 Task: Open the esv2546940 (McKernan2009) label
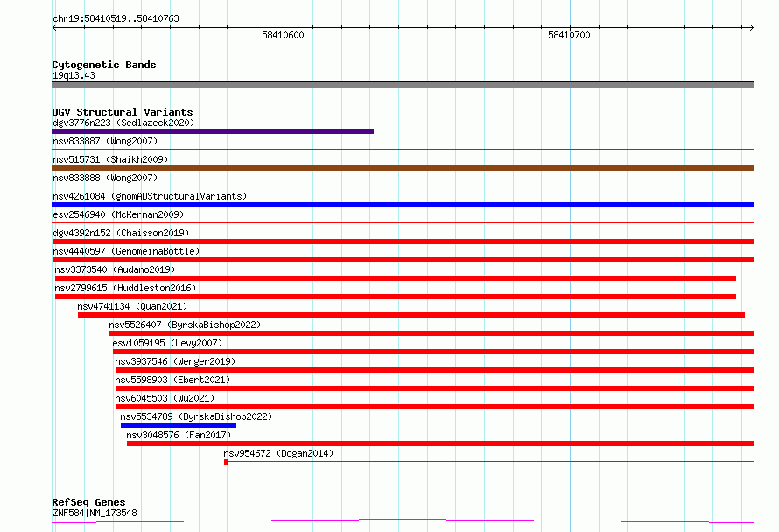(118, 214)
